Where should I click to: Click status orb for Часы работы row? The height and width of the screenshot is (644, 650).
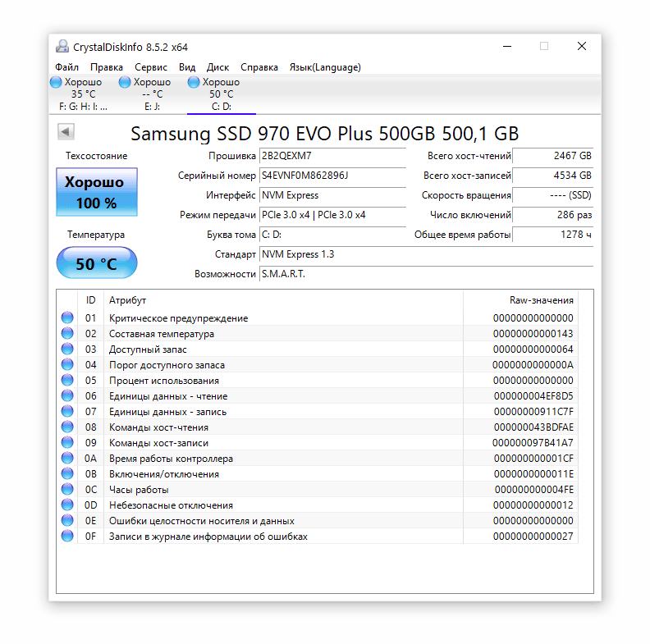coord(67,490)
